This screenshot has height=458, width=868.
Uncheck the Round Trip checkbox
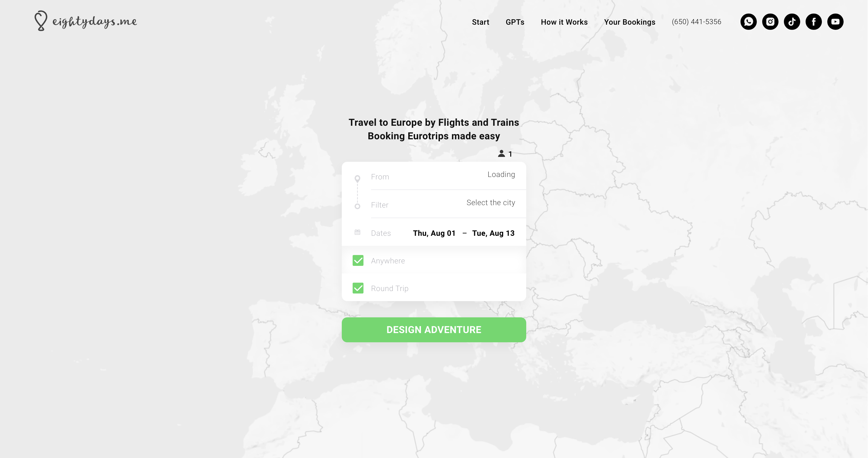click(x=358, y=288)
